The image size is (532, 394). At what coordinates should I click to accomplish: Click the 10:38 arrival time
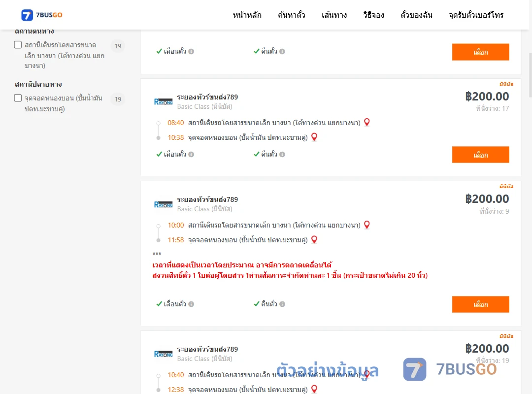[x=176, y=138]
